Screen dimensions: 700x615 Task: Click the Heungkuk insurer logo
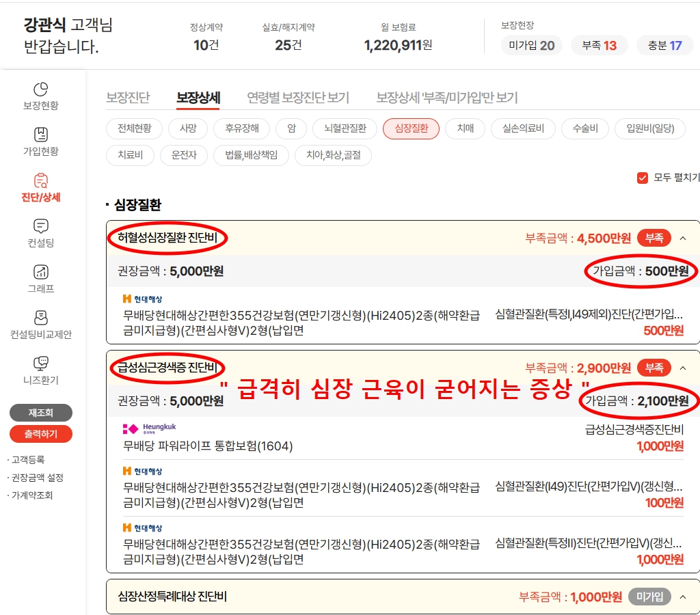coord(150,428)
